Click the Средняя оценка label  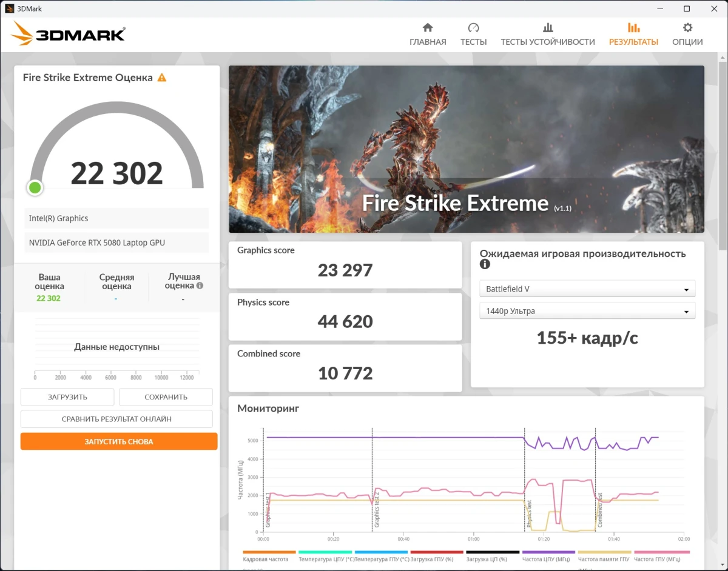(116, 281)
